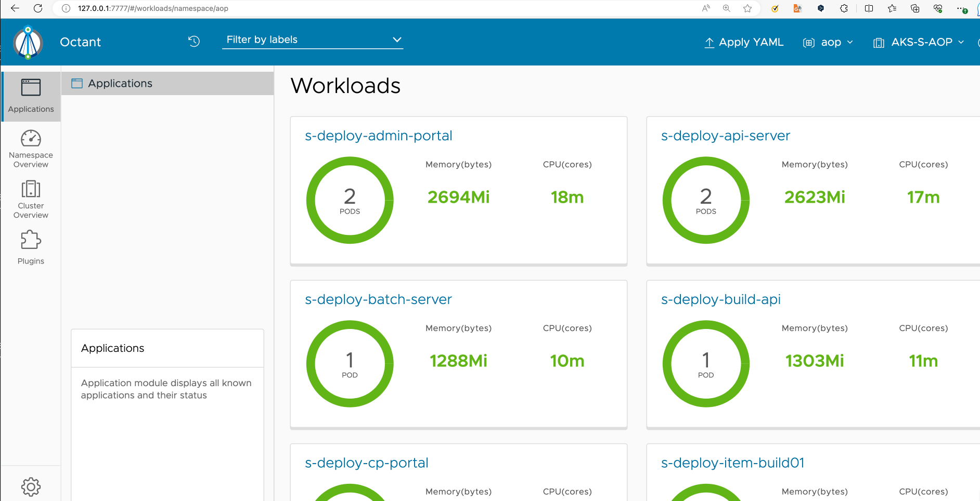The height and width of the screenshot is (501, 980).
Task: Open Browser essentials heart icon
Action: (x=938, y=8)
